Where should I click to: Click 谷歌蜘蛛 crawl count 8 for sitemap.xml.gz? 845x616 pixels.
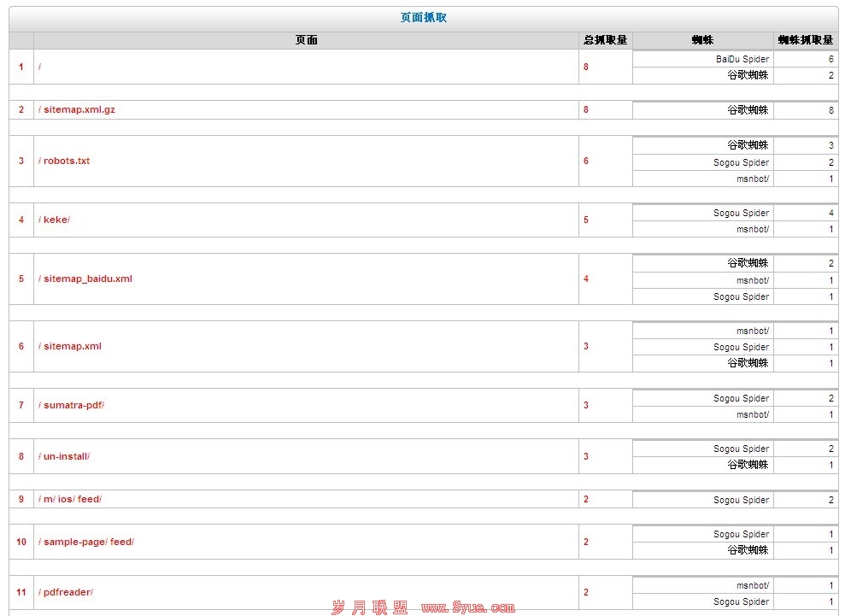point(831,110)
